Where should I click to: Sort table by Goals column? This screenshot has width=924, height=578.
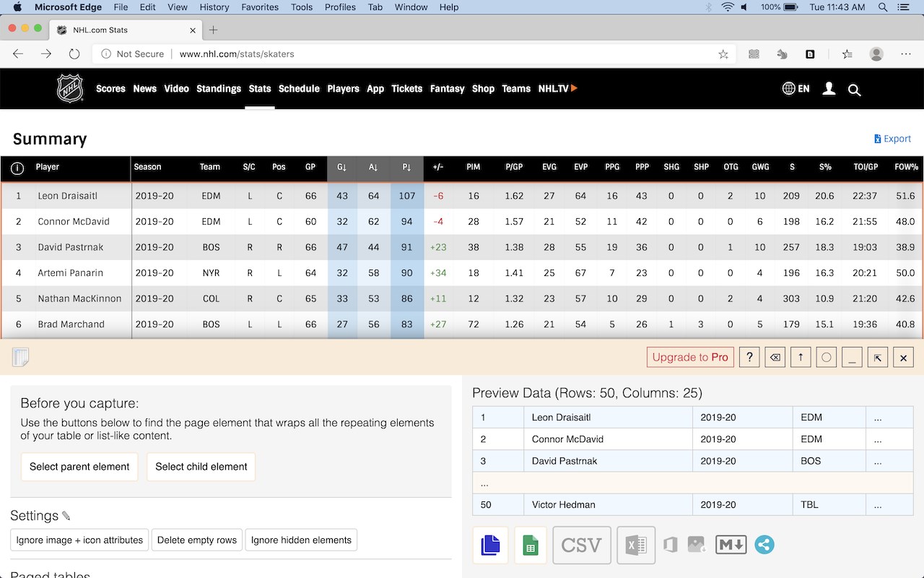[x=342, y=168]
